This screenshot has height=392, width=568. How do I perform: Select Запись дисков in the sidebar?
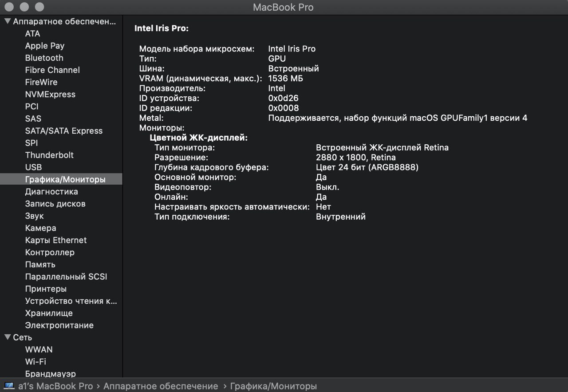tap(55, 204)
